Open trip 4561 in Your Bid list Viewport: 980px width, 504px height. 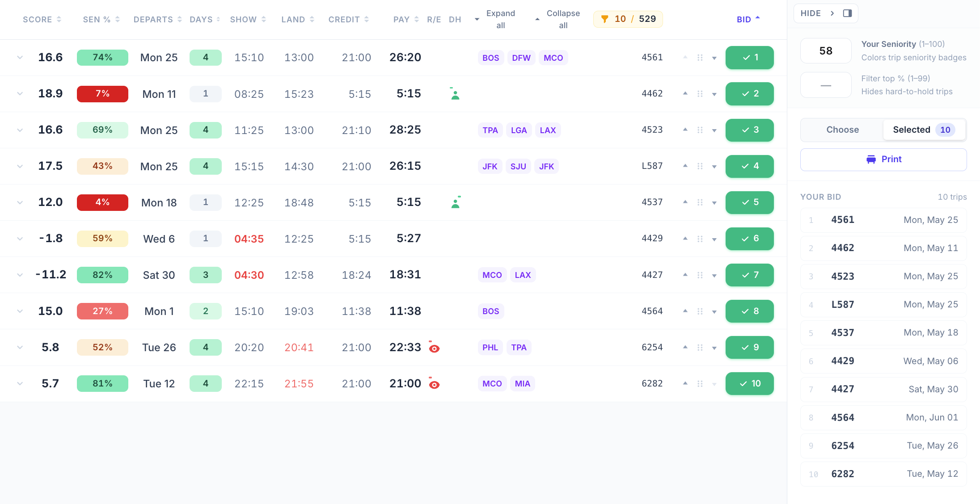883,220
